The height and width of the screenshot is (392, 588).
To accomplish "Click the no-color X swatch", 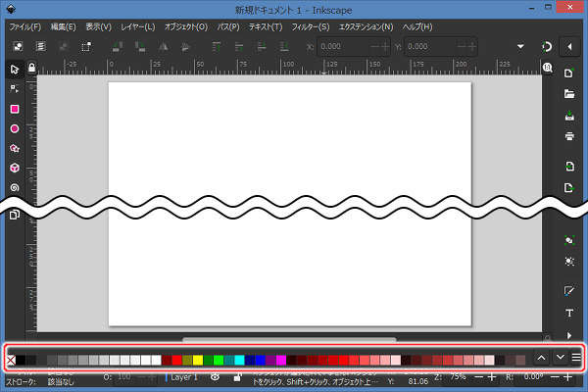I will pyautogui.click(x=11, y=361).
